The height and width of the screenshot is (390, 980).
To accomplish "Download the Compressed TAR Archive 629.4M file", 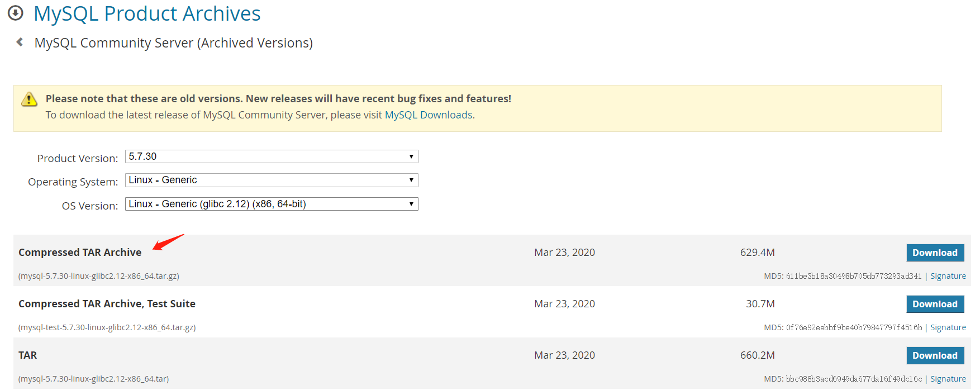I will pos(935,253).
